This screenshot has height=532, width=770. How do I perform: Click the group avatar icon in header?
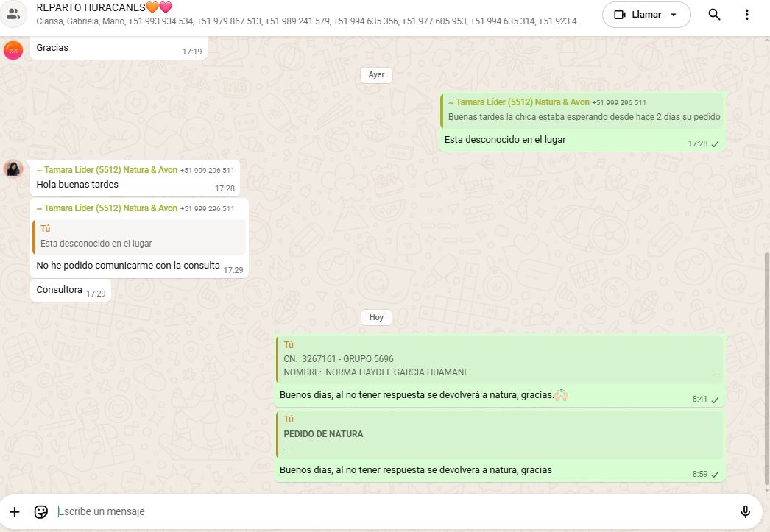13,14
